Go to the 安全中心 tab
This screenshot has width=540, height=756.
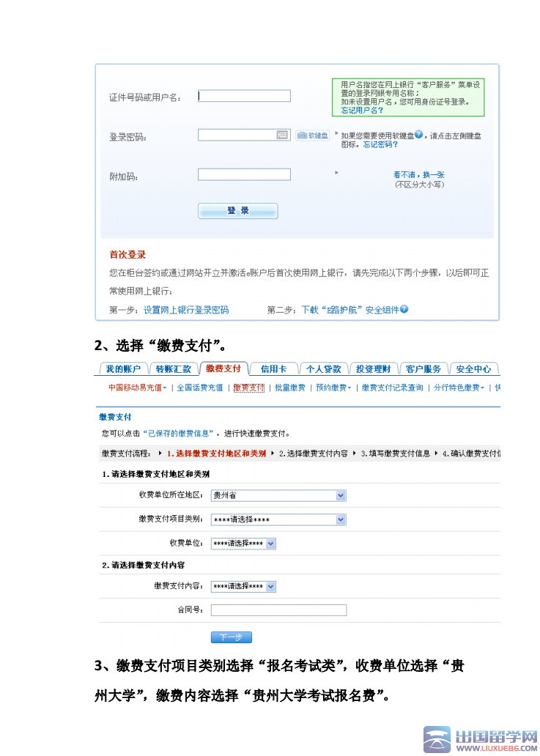(473, 368)
